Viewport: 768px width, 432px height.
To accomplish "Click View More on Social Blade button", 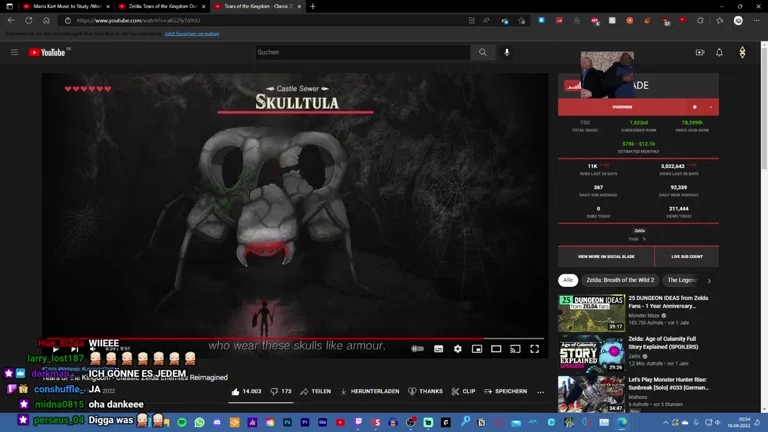I will click(x=606, y=257).
